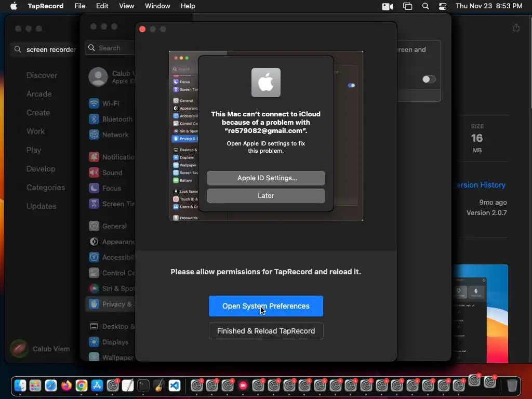Image resolution: width=532 pixels, height=399 pixels.
Task: Open Updates in App Store sidebar
Action: click(x=42, y=206)
